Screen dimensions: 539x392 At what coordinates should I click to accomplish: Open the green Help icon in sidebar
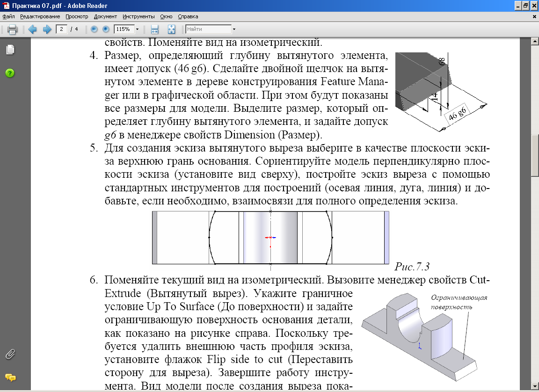(10, 73)
